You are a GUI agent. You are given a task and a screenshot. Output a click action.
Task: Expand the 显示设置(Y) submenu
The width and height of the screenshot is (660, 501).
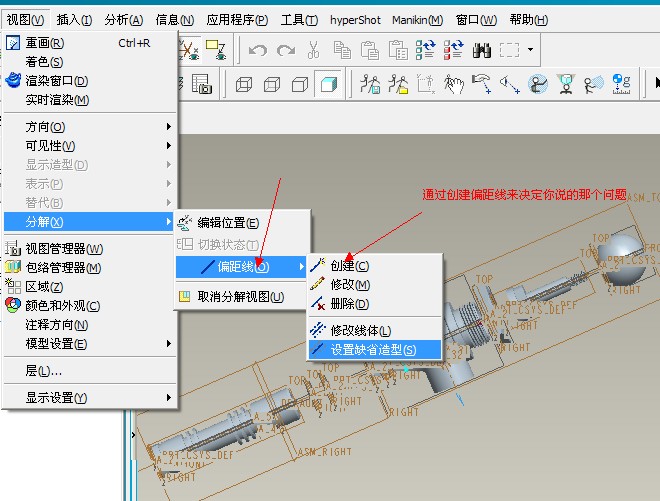pyautogui.click(x=90, y=397)
